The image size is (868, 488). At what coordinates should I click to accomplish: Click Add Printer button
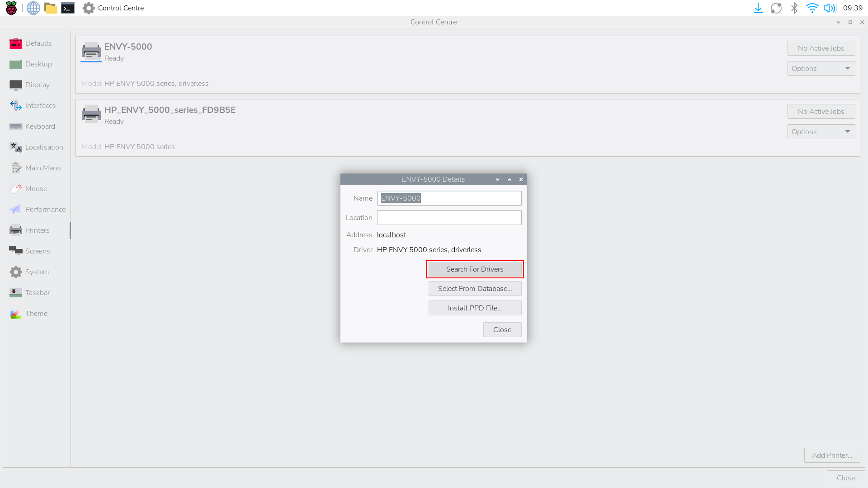tap(832, 455)
